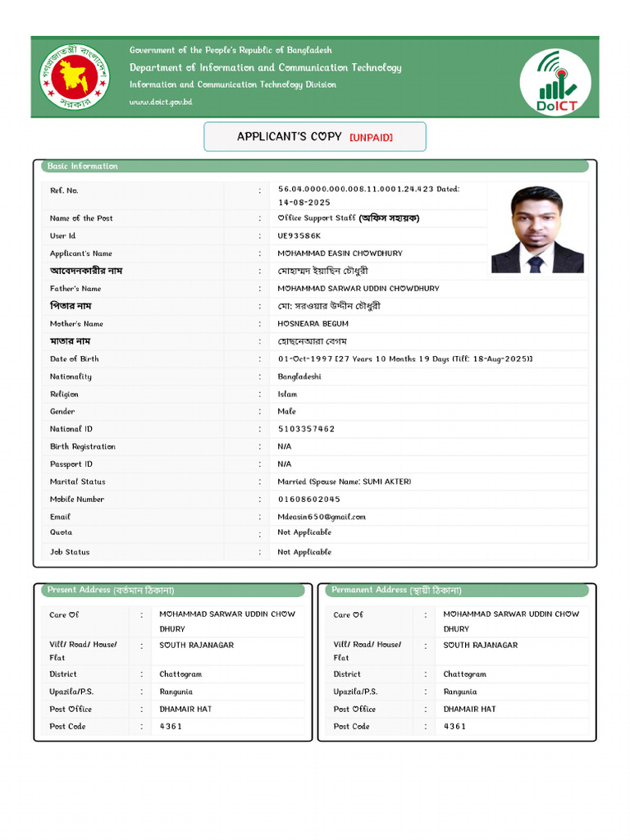This screenshot has height=840, width=630.
Task: Click the Marital Status value with SUMI AKTER
Action: tap(344, 482)
